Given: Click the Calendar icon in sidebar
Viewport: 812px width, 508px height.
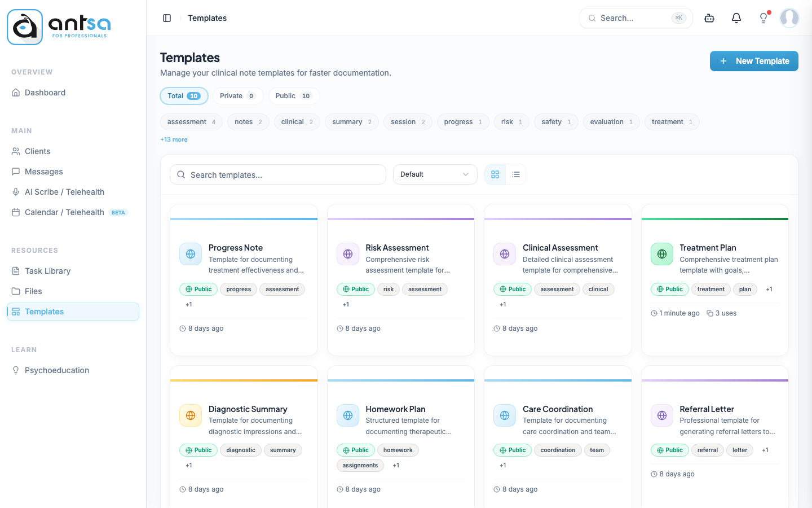Looking at the screenshot, I should (x=16, y=212).
